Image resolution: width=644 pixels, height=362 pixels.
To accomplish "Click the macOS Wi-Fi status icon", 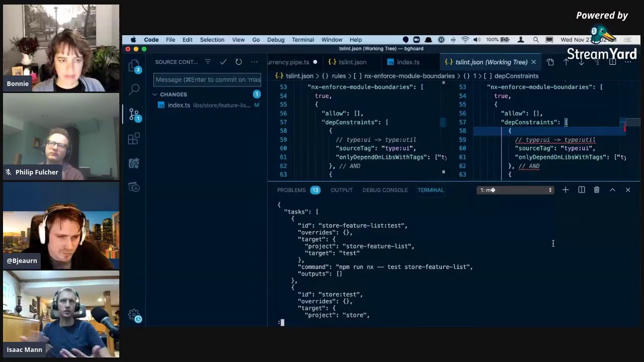I will [465, 40].
